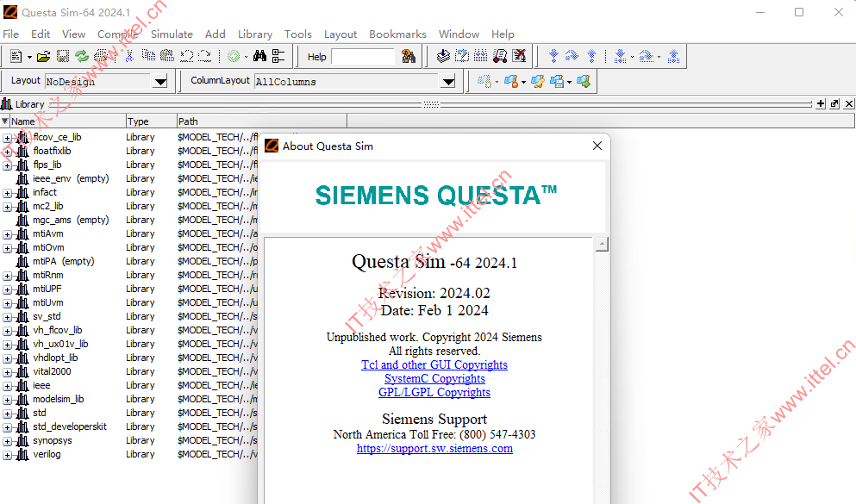Click the Path column header

coord(261,121)
